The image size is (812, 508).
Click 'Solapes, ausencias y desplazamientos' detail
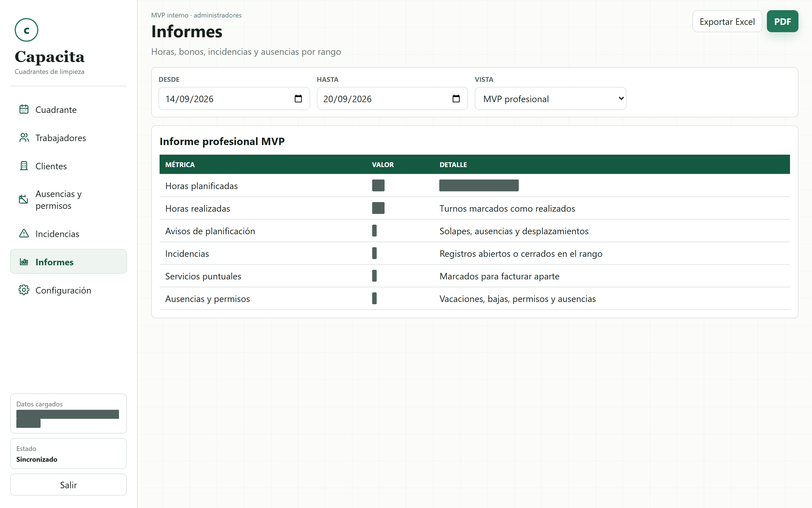pos(514,231)
